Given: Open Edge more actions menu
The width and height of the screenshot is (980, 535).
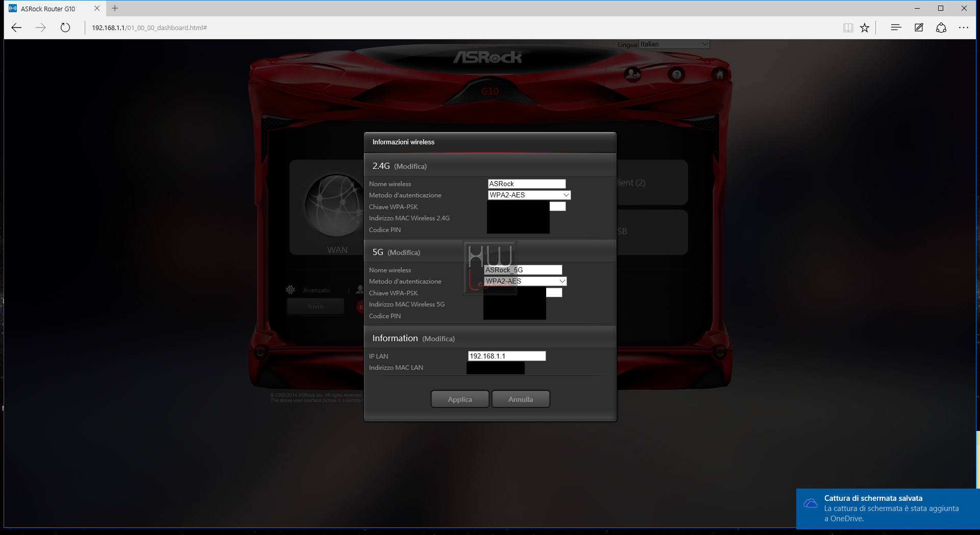Looking at the screenshot, I should point(964,28).
